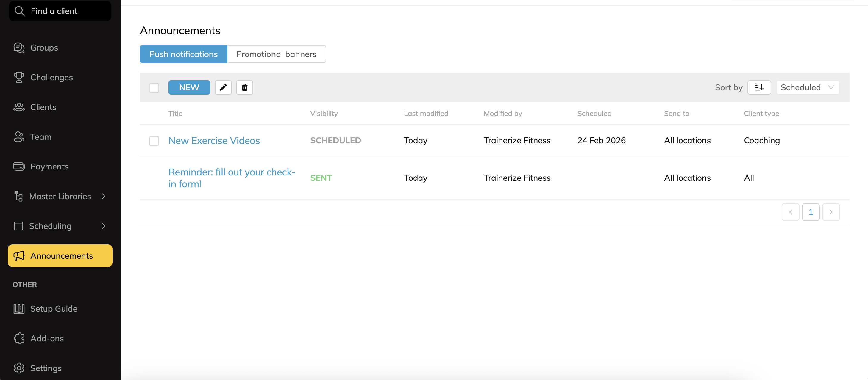Open the Reminder check-in form announcement link
This screenshot has width=868, height=380.
pyautogui.click(x=232, y=178)
